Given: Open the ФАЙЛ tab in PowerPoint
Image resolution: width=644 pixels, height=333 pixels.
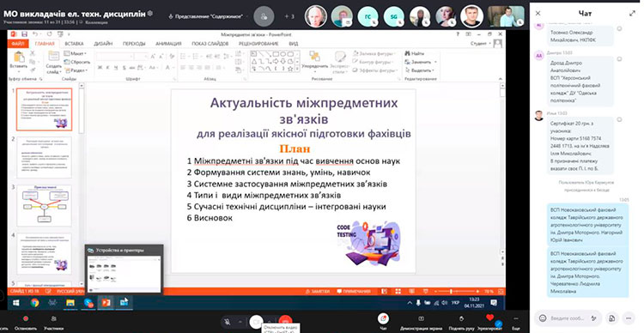Looking at the screenshot, I should 18,44.
